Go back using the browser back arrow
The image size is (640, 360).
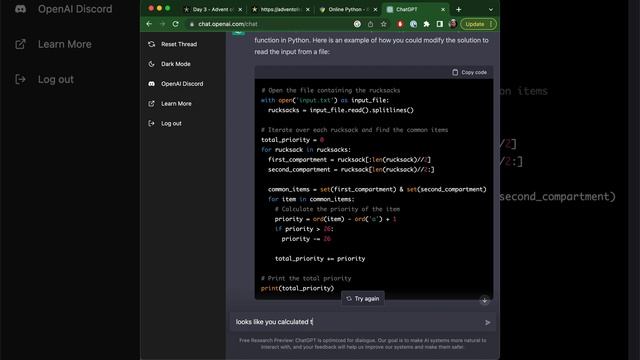[149, 24]
